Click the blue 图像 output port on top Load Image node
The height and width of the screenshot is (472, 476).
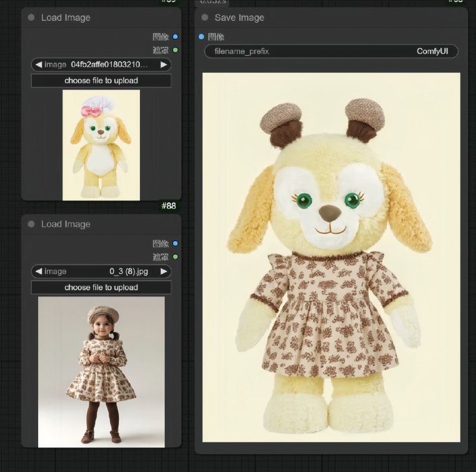pyautogui.click(x=175, y=37)
